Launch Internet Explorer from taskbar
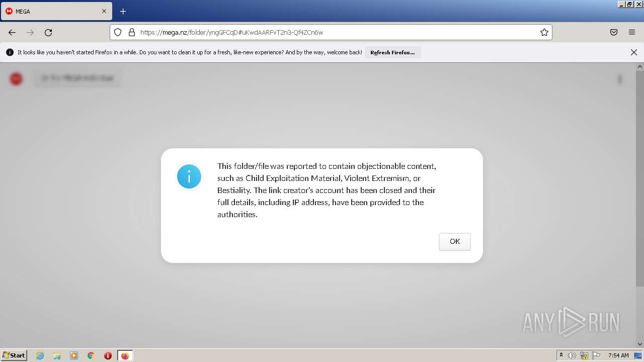Viewport: 644px width, 362px height. pyautogui.click(x=40, y=355)
